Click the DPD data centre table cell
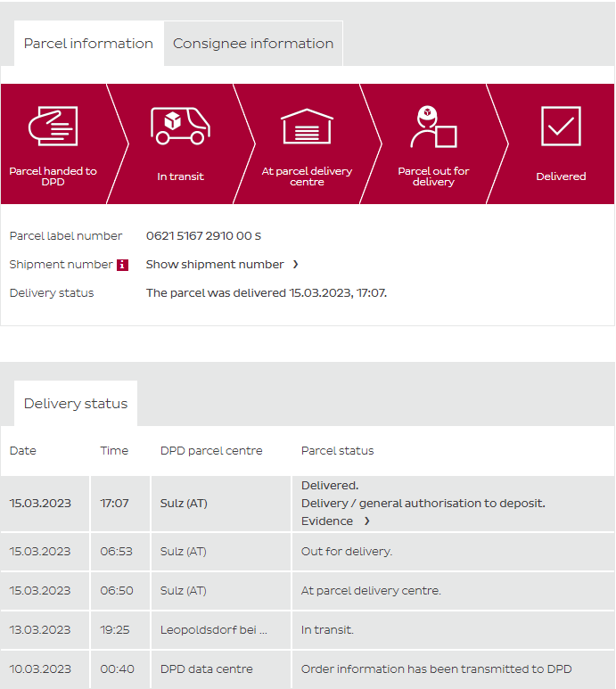This screenshot has width=616, height=689. tap(207, 669)
